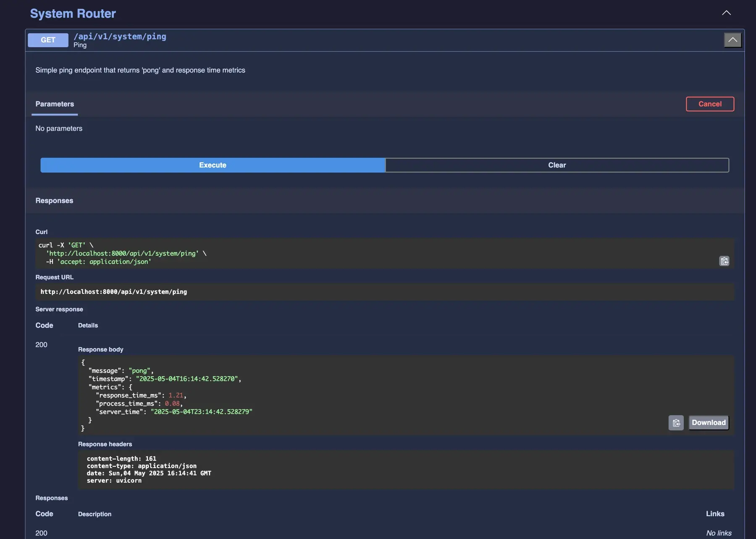Select the Parameters tab
This screenshot has width=756, height=539.
55,104
